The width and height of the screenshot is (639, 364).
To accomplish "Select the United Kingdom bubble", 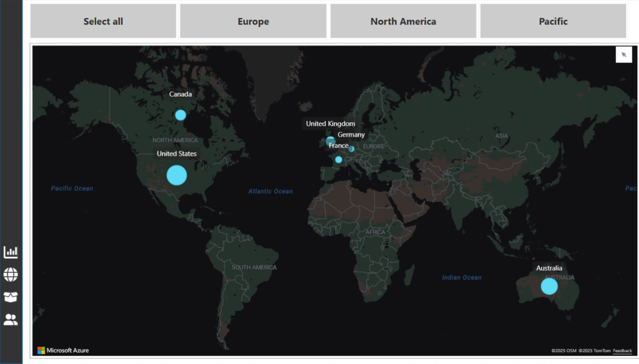I will (x=330, y=140).
